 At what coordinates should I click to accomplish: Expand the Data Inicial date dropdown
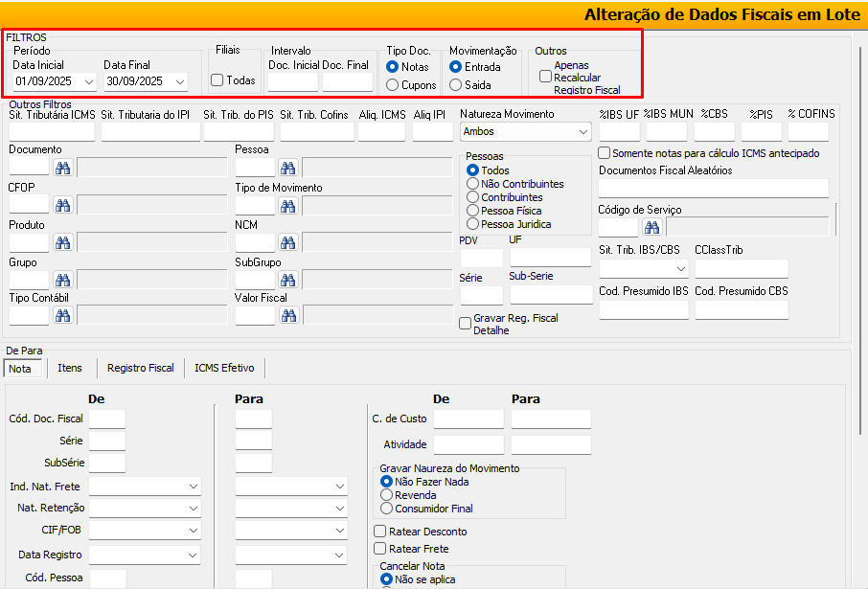click(89, 82)
